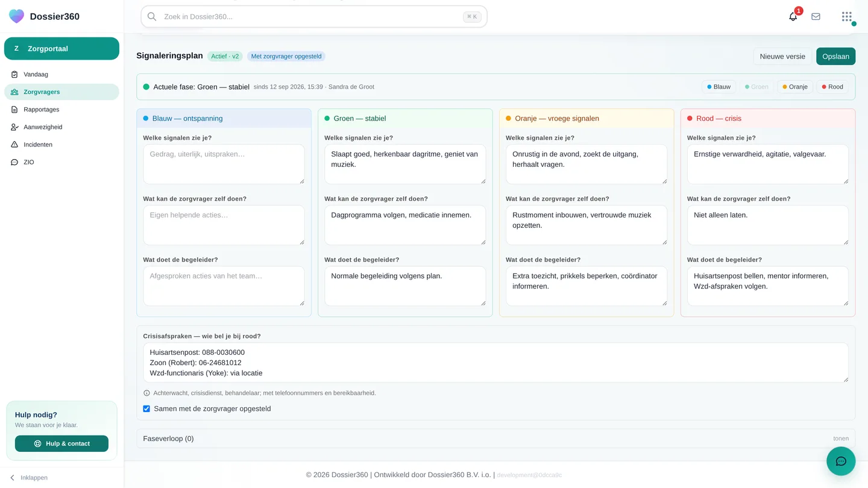Viewport: 868px width, 488px height.
Task: Expand the Faseverloop (0) section
Action: [495, 439]
